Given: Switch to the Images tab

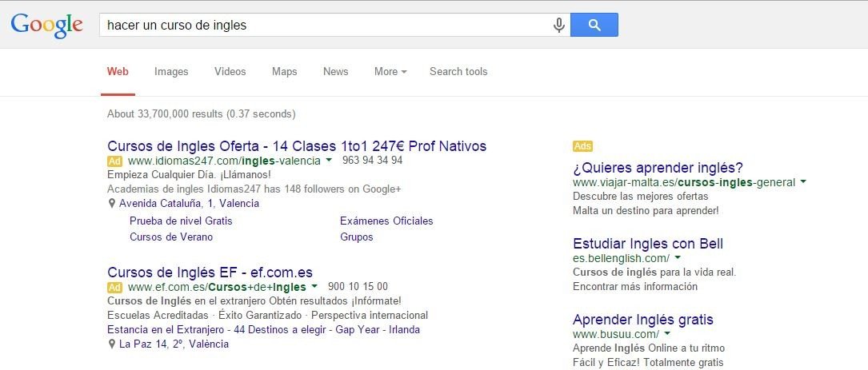Looking at the screenshot, I should [x=171, y=71].
